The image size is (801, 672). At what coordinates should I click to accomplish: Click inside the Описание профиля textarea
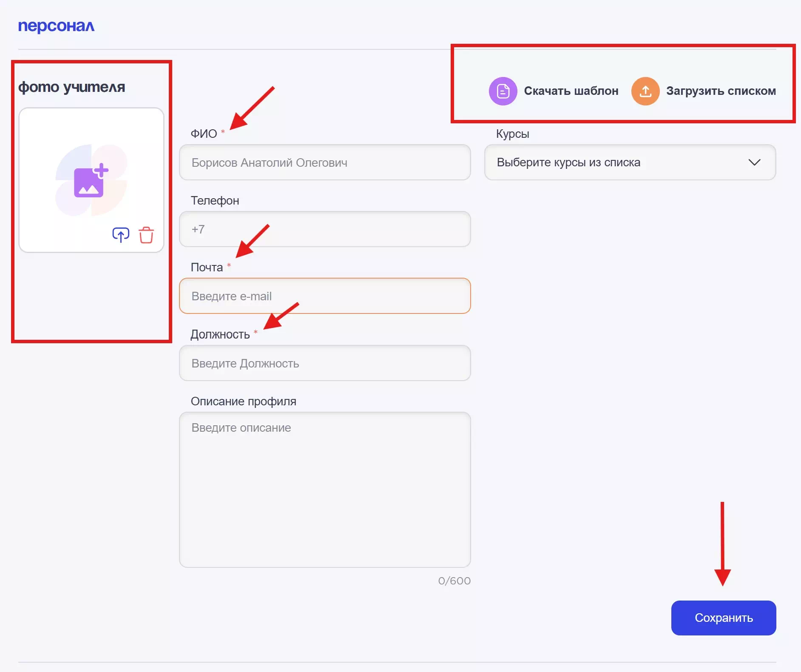click(325, 489)
